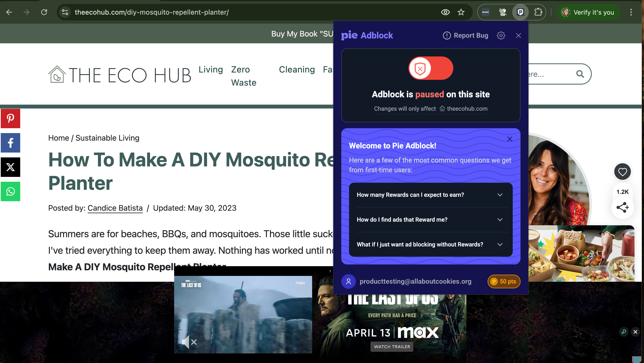Open Pie Adblock settings gear
Viewport: 644px width, 363px height.
pos(501,36)
